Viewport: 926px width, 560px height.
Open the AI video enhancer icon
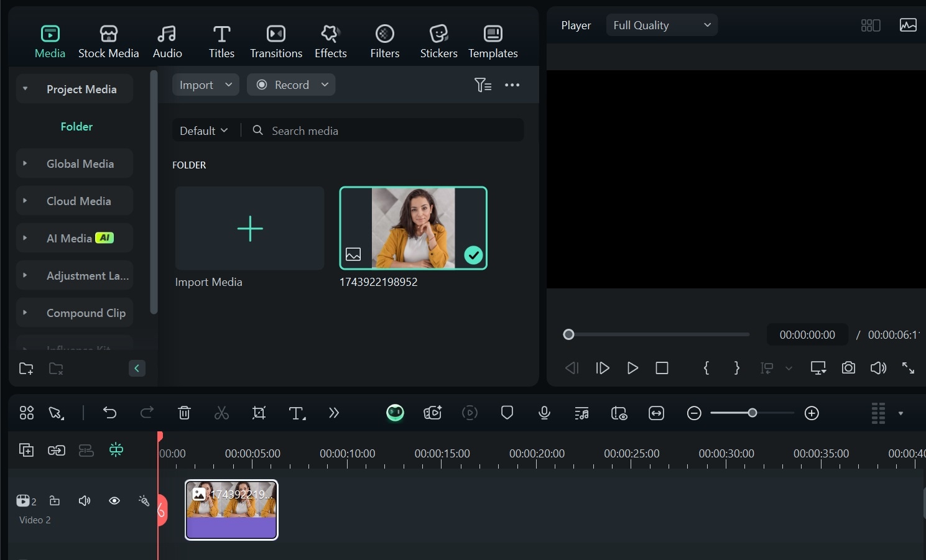coord(432,413)
